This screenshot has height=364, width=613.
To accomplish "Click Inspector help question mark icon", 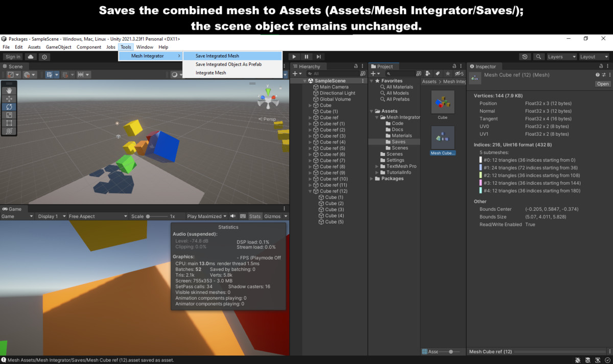I will 598,75.
